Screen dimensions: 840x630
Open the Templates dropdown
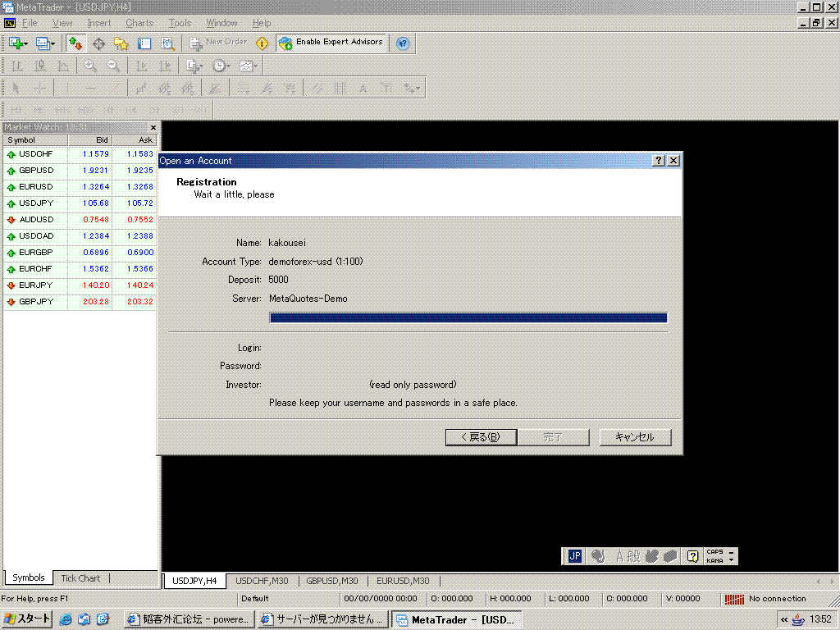(x=248, y=66)
